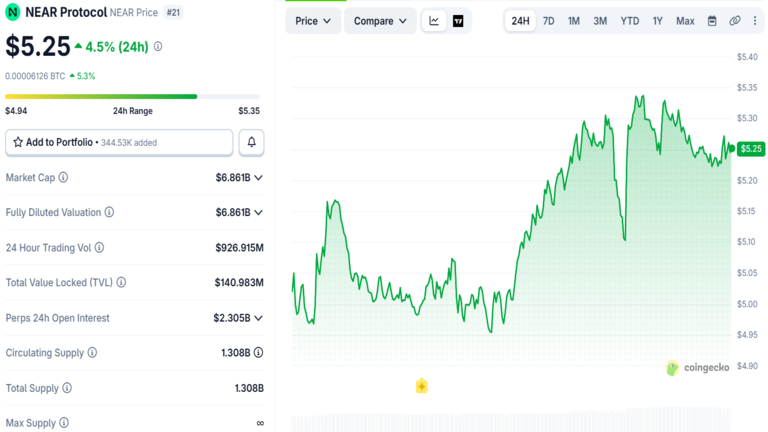The image size is (768, 432).
Task: Switch to TradingView chart icon
Action: pyautogui.click(x=458, y=21)
